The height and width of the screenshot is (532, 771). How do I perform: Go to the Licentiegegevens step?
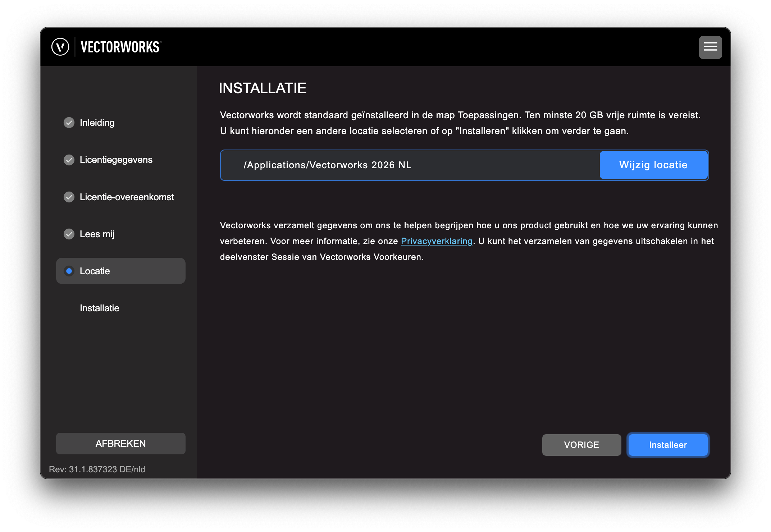point(116,160)
